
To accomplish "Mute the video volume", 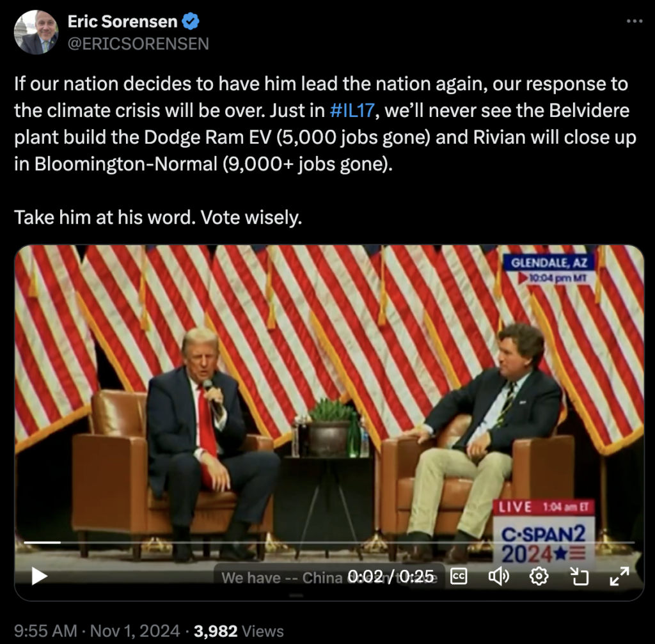I will click(x=498, y=576).
